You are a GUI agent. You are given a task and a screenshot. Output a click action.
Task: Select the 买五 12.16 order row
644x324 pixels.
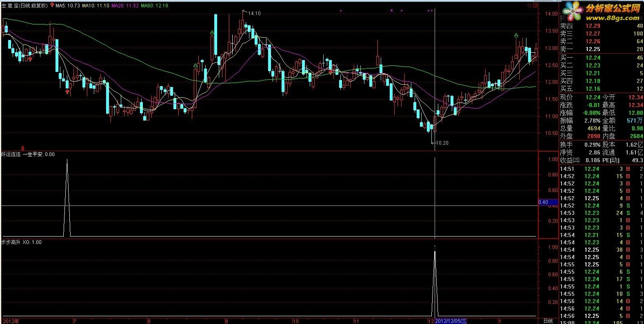[602, 89]
